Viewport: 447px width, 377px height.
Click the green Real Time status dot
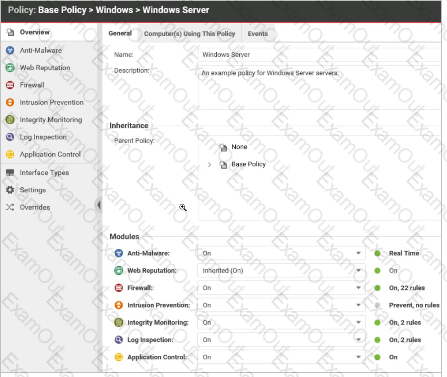coord(377,253)
